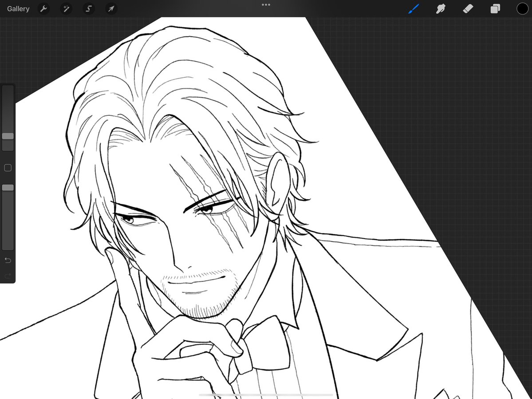Select the Eraser tool
Viewport: 532px width, 399px height.
click(468, 9)
